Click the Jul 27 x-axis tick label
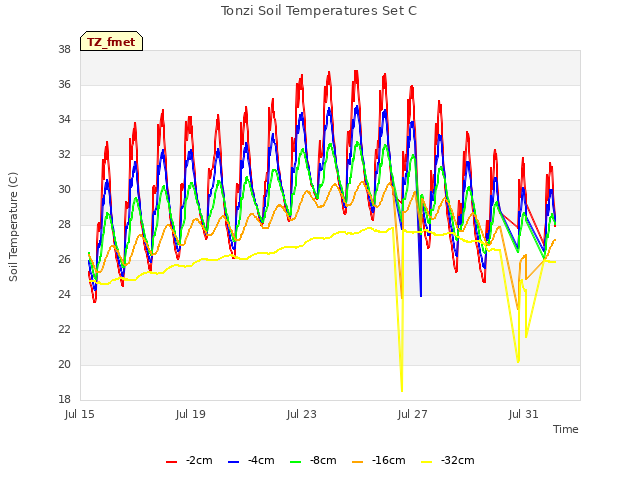Viewport: 640px width, 480px height. coord(413,414)
